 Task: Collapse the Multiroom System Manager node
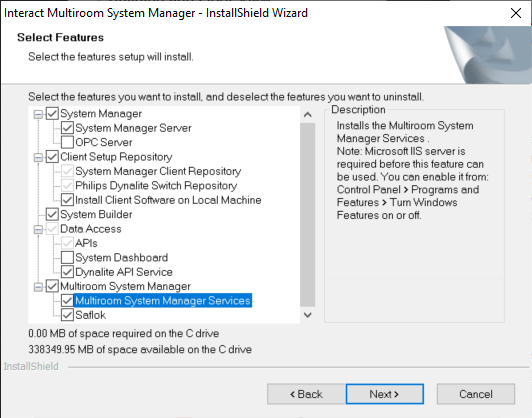click(38, 287)
